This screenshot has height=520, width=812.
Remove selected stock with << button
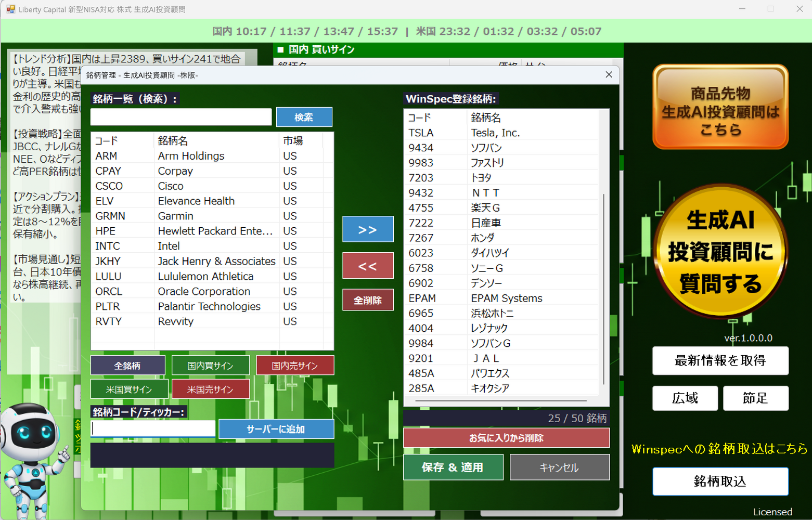tap(368, 266)
